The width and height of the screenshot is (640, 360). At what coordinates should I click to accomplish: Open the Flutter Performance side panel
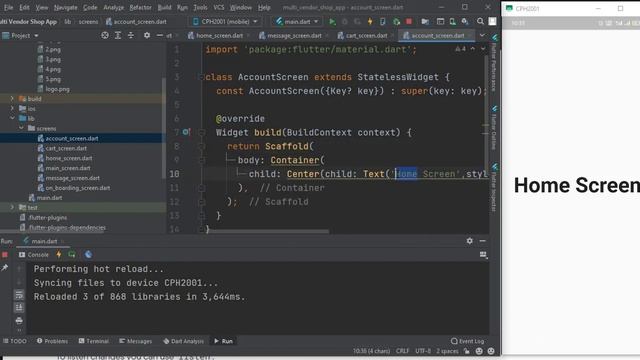click(494, 64)
